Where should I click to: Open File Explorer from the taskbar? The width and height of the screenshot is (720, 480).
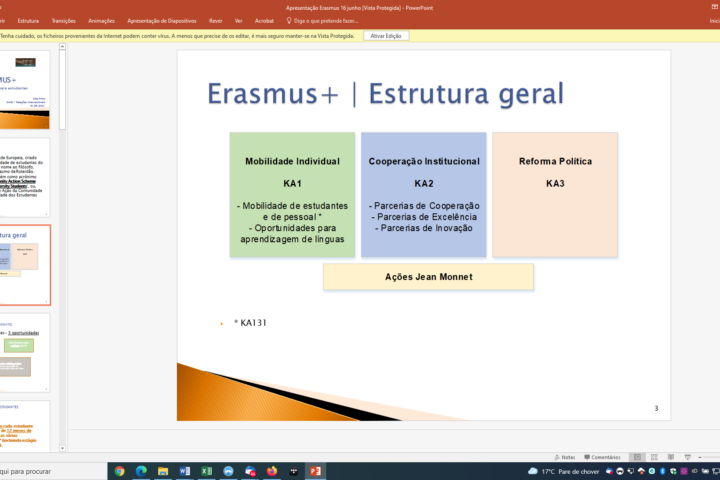pos(163,471)
